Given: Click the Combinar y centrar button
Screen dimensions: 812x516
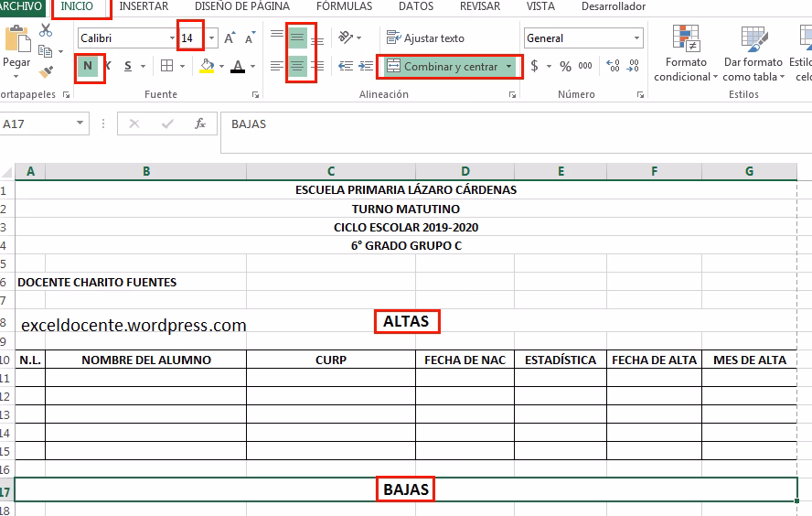Looking at the screenshot, I should click(443, 67).
